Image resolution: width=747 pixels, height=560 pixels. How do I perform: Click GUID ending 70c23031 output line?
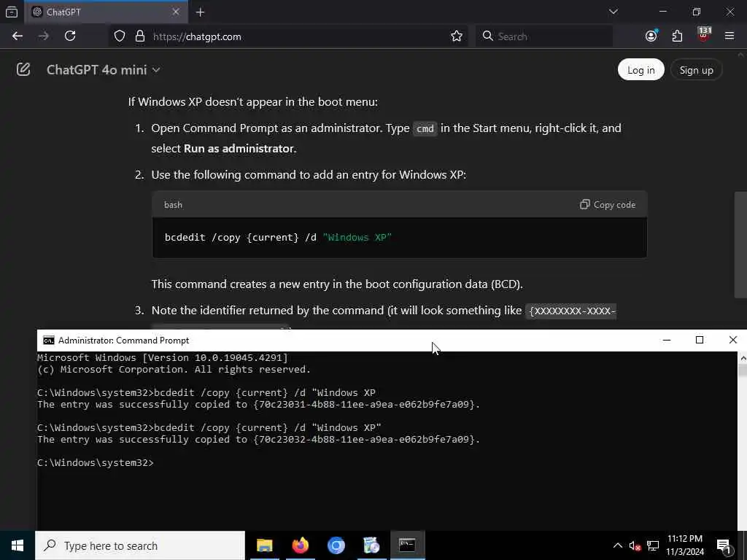(x=258, y=405)
